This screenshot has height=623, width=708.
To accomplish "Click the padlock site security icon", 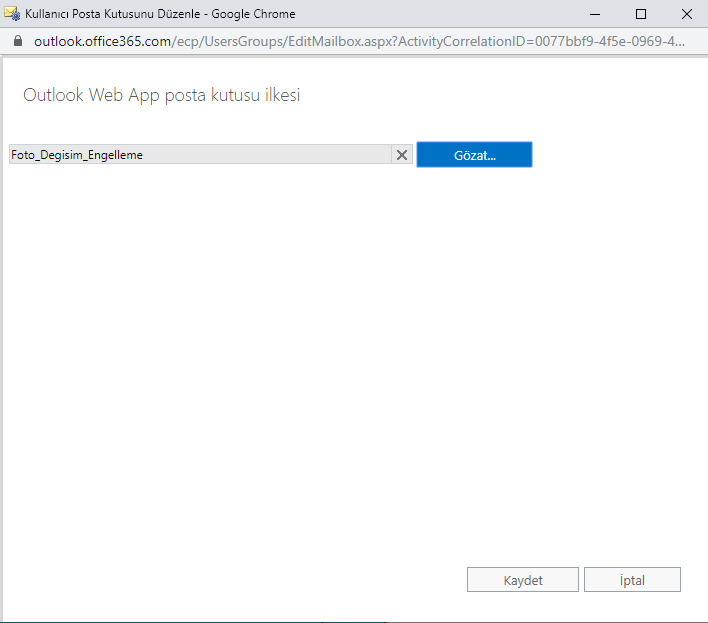I will (x=15, y=43).
